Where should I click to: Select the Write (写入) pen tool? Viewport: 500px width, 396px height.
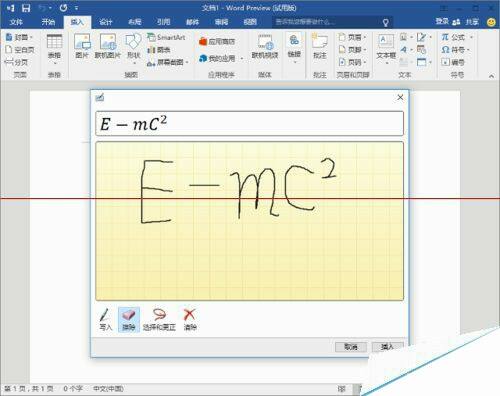click(x=105, y=319)
